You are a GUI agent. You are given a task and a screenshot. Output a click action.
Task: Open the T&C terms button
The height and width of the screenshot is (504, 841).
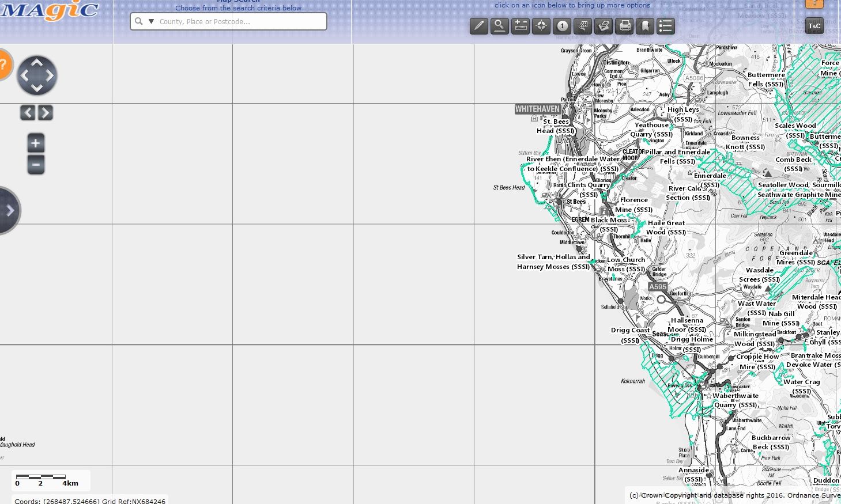pos(814,25)
